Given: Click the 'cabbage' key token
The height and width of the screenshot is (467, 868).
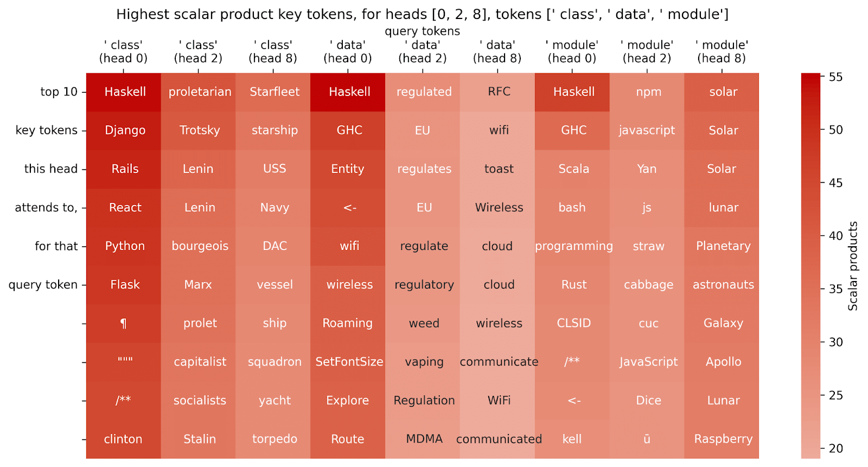Looking at the screenshot, I should coord(648,285).
